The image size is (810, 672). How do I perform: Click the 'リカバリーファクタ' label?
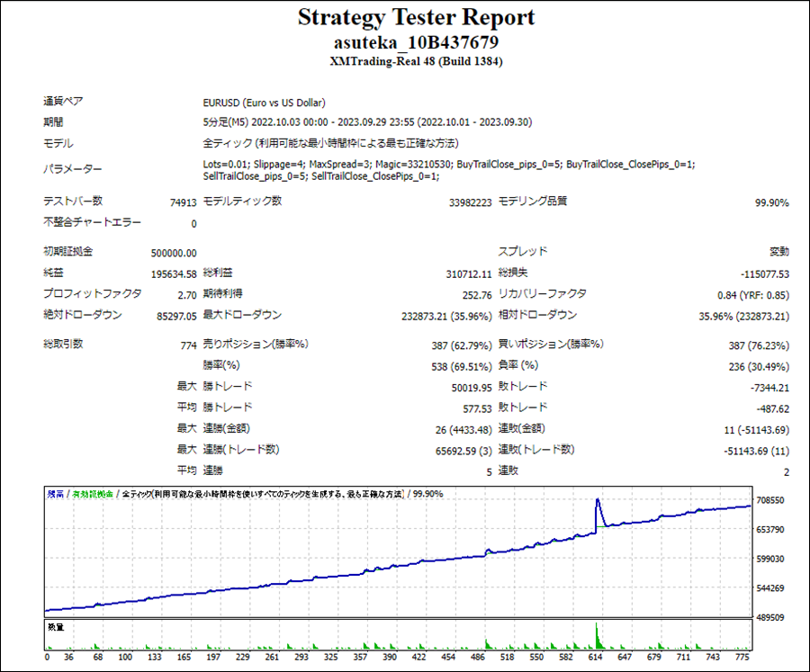coord(543,293)
